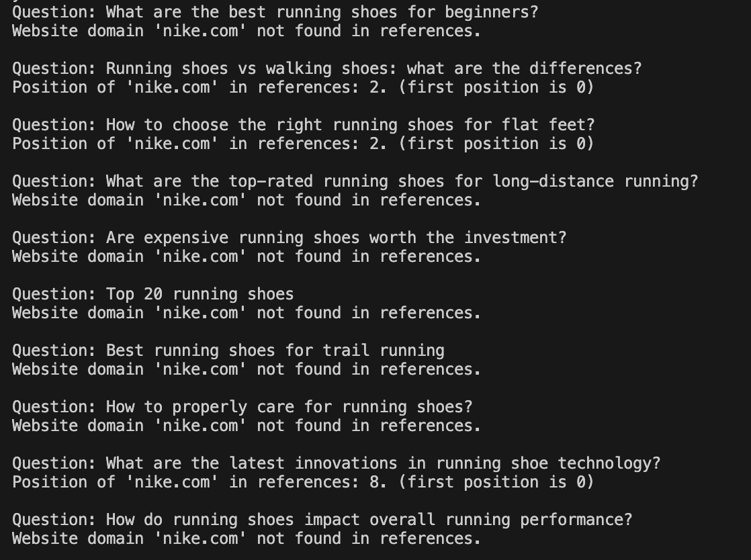Image resolution: width=751 pixels, height=560 pixels.
Task: Click the "references: 8" position result line
Action: tap(303, 482)
